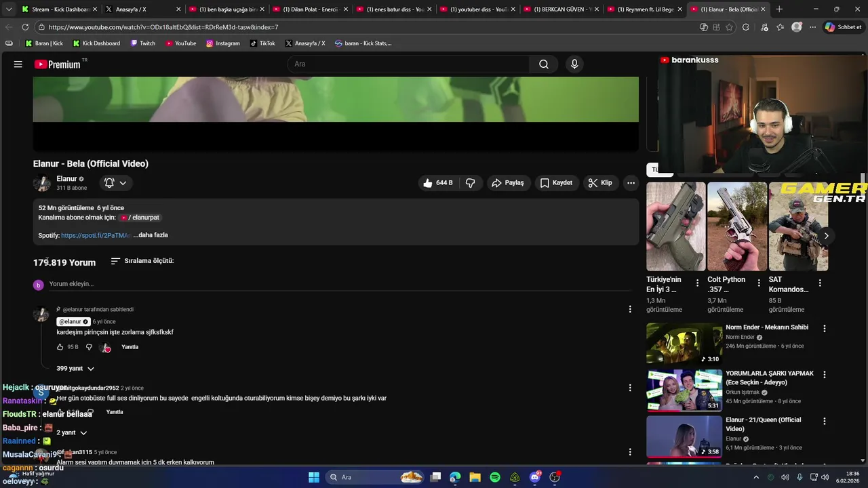Open Türkiye'nin En İyi 3 short
This screenshot has height=488, width=868.
[x=676, y=226]
